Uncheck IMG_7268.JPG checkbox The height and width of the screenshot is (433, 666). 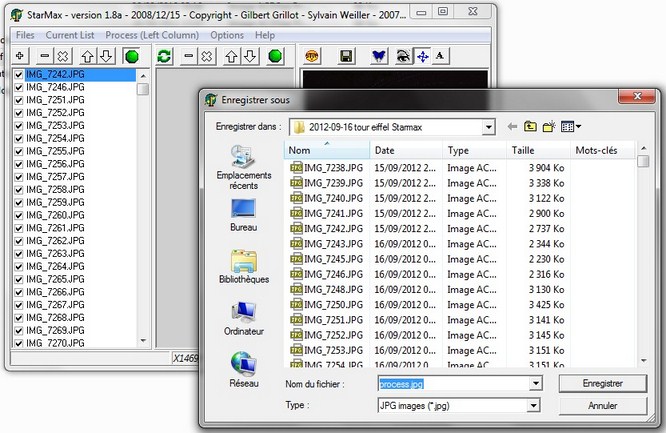click(18, 318)
